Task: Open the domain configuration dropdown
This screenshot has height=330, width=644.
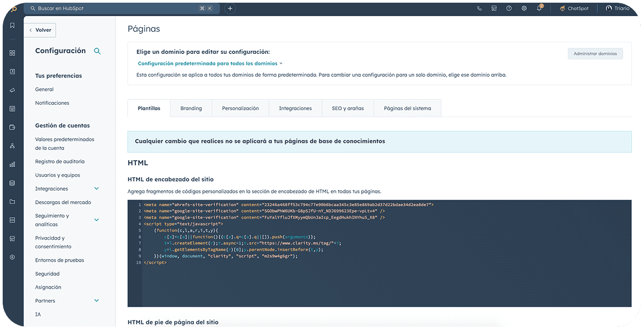Action: pos(210,63)
